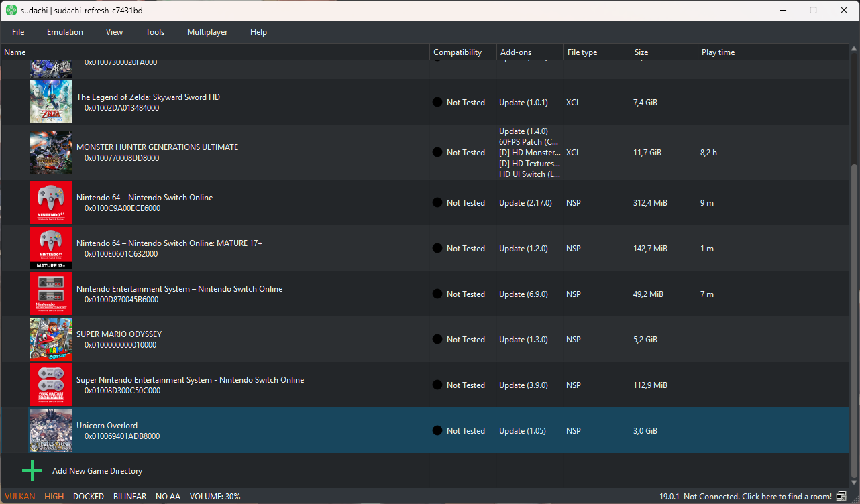The width and height of the screenshot is (860, 504).
Task: Click the sudachi app logo in title bar
Action: pos(11,11)
